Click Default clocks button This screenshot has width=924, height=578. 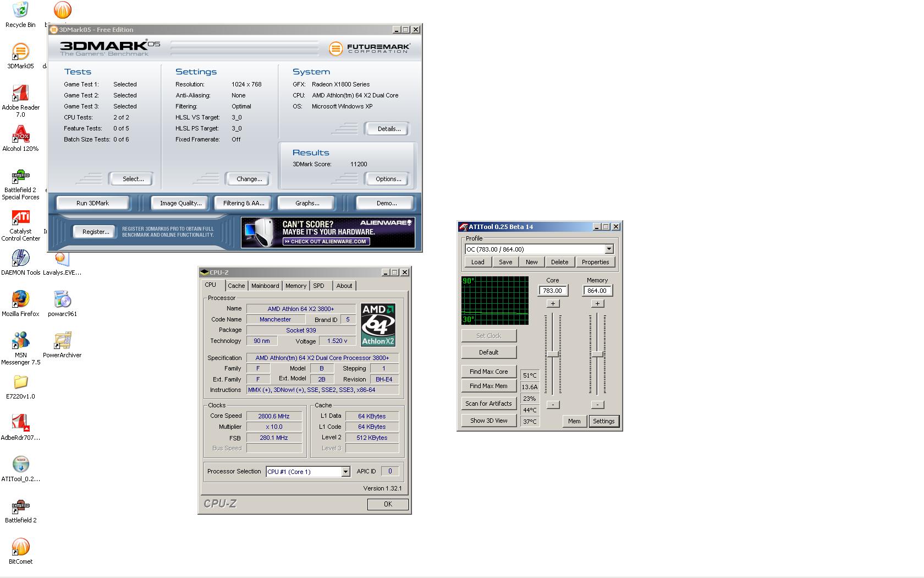point(488,352)
